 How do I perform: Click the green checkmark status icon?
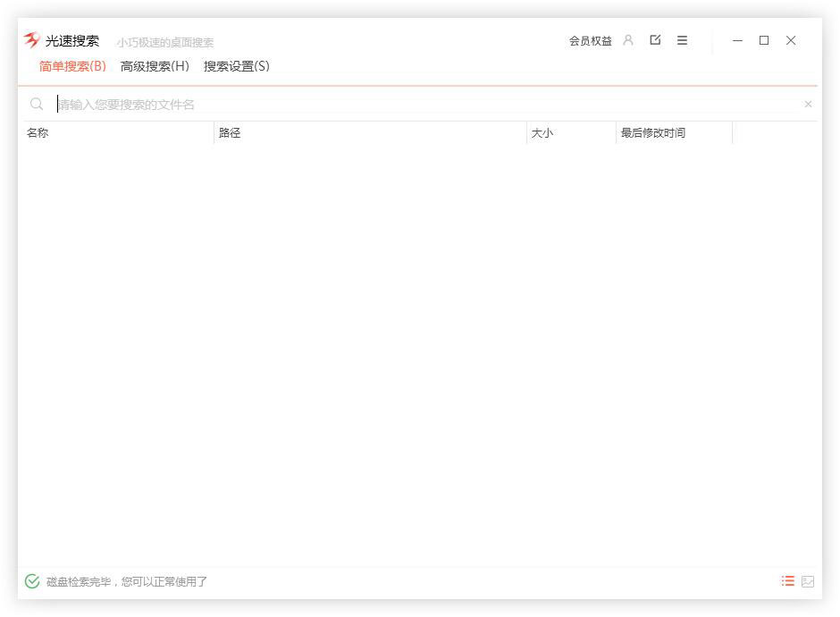[31, 580]
